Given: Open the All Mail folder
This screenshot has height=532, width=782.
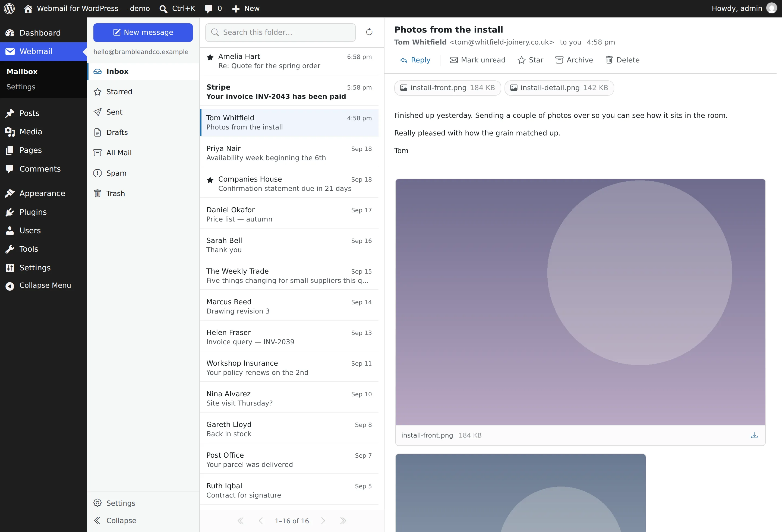Looking at the screenshot, I should point(143,153).
